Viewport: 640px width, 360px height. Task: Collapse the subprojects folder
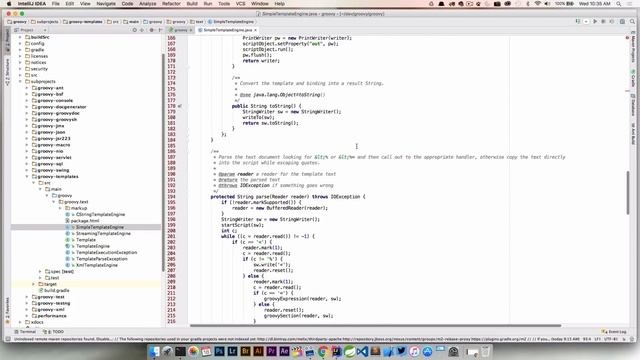(x=20, y=82)
